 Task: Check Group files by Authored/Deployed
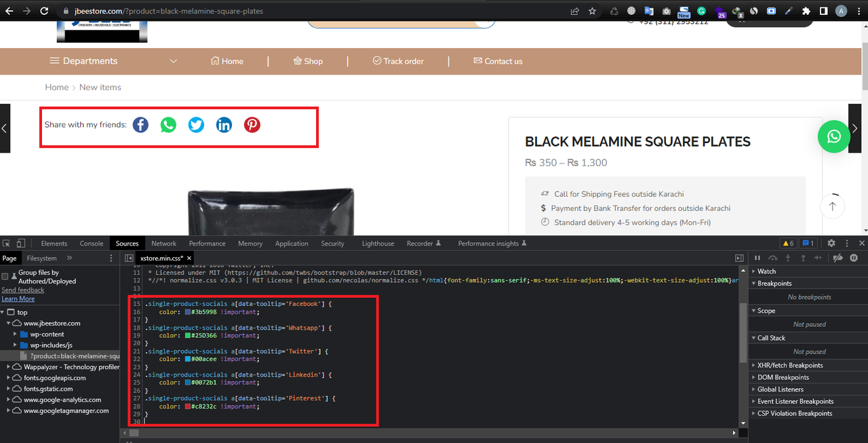click(5, 277)
